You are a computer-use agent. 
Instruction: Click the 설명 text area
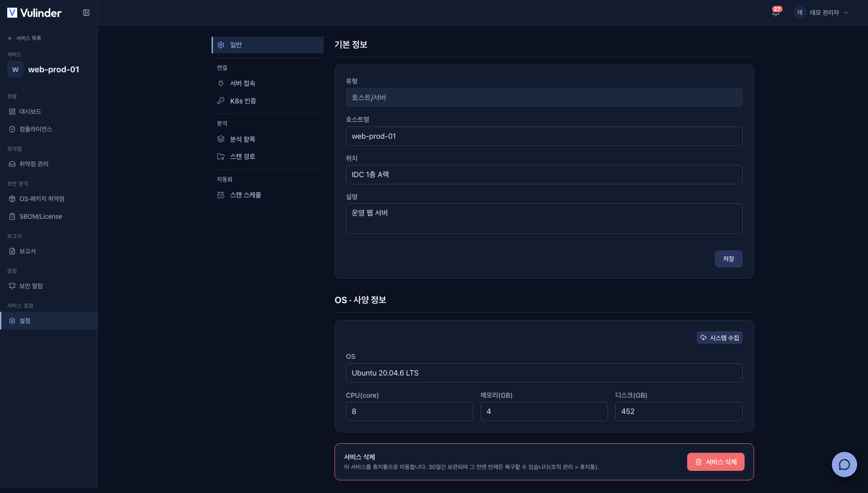click(544, 219)
